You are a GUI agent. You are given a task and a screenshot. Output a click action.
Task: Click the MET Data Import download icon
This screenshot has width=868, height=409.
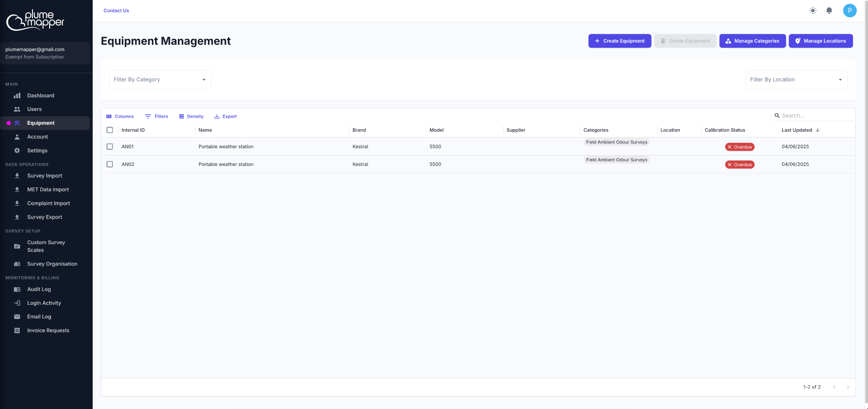coord(17,190)
